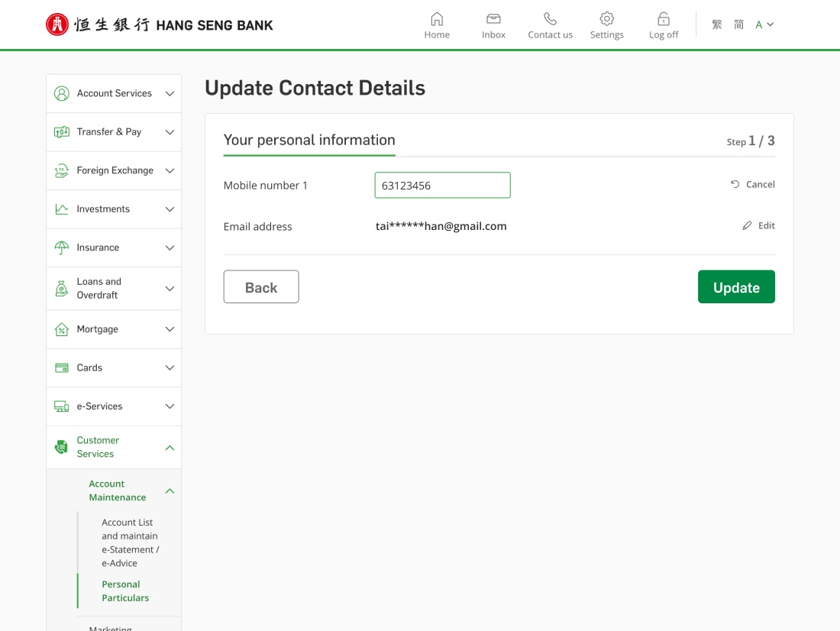Click the Contact us phone icon
Viewport: 840px width, 631px height.
[x=550, y=19]
